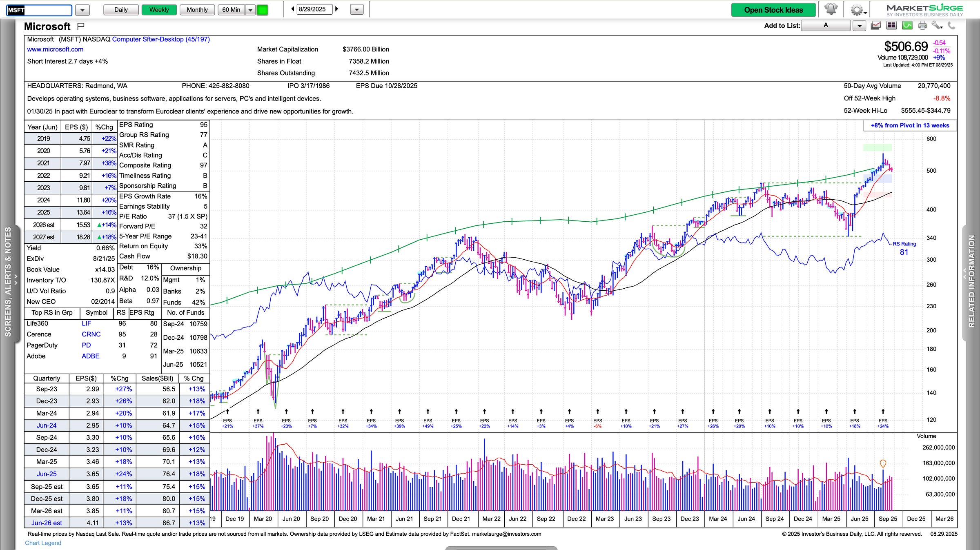Click the Open Stock Ideas button
This screenshot has height=550, width=980.
pyautogui.click(x=773, y=10)
